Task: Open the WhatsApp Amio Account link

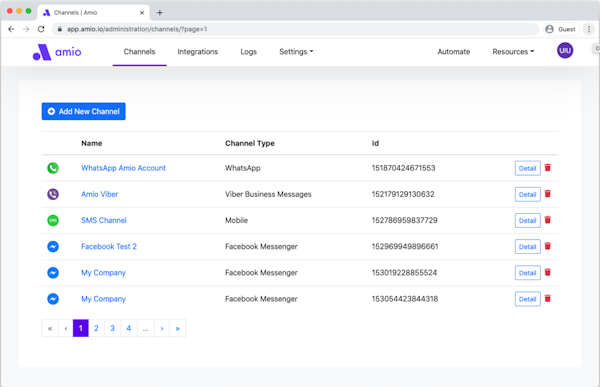Action: coord(123,168)
